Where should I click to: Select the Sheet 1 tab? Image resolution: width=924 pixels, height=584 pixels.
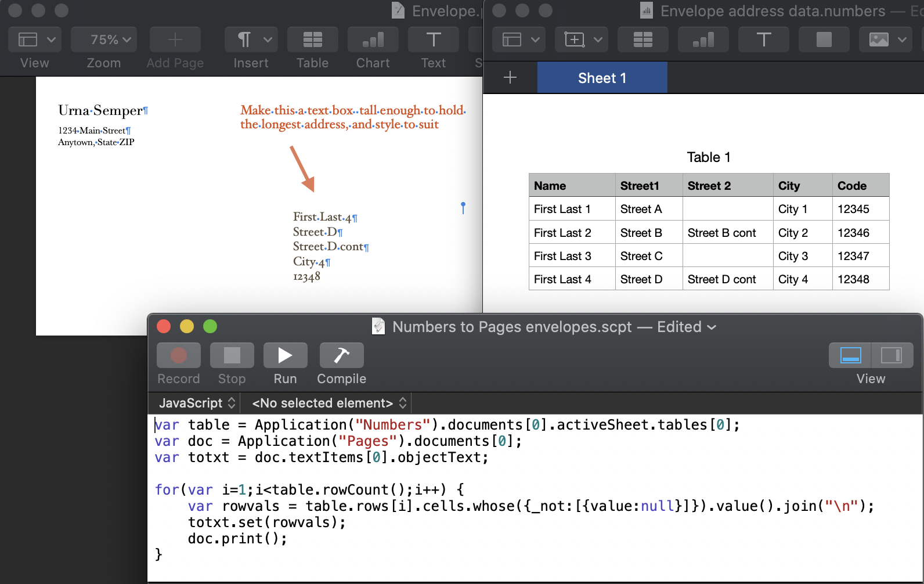pos(602,78)
